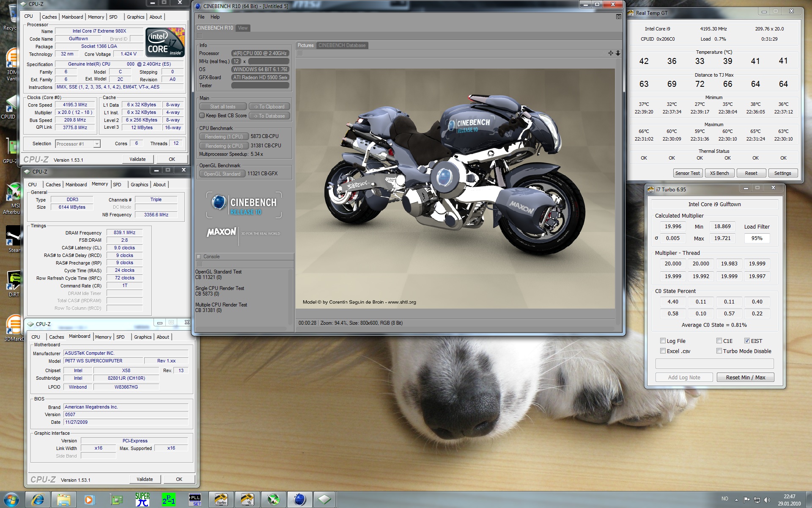Open Real Temp Settings

[x=782, y=173]
